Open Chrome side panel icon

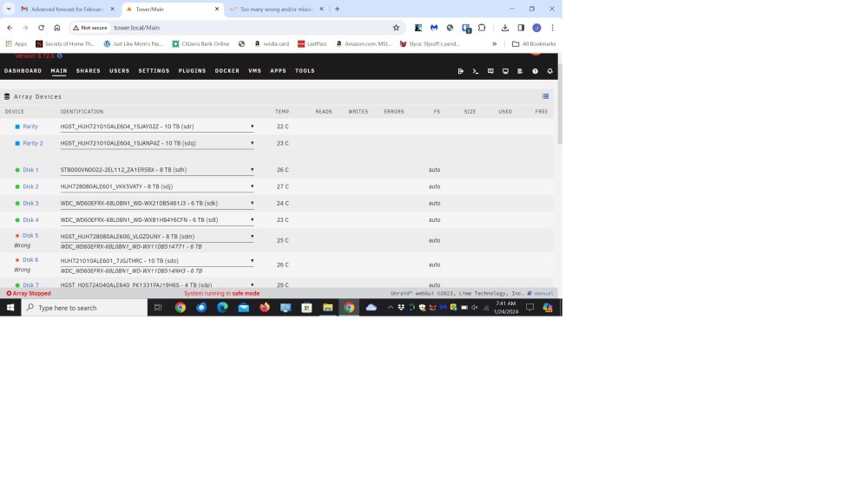[521, 28]
